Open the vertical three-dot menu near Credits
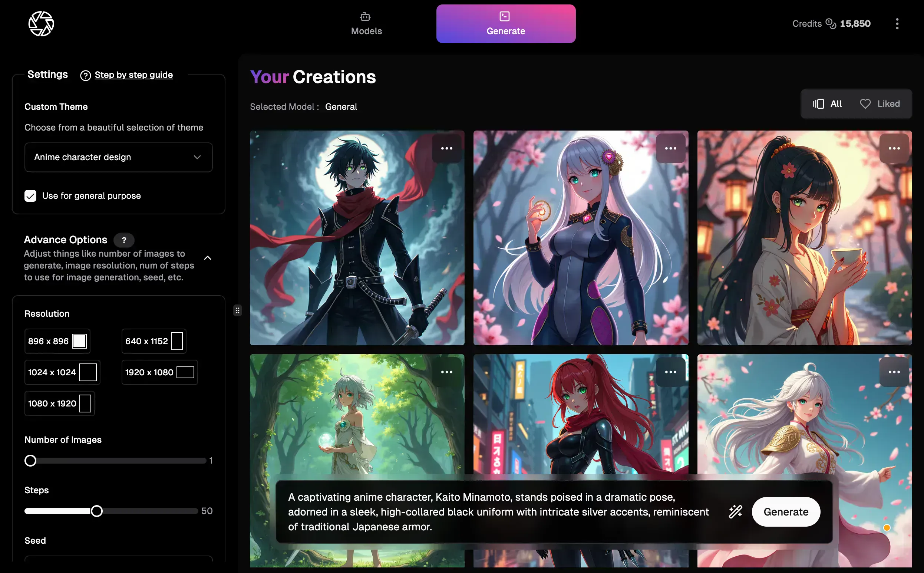 896,24
